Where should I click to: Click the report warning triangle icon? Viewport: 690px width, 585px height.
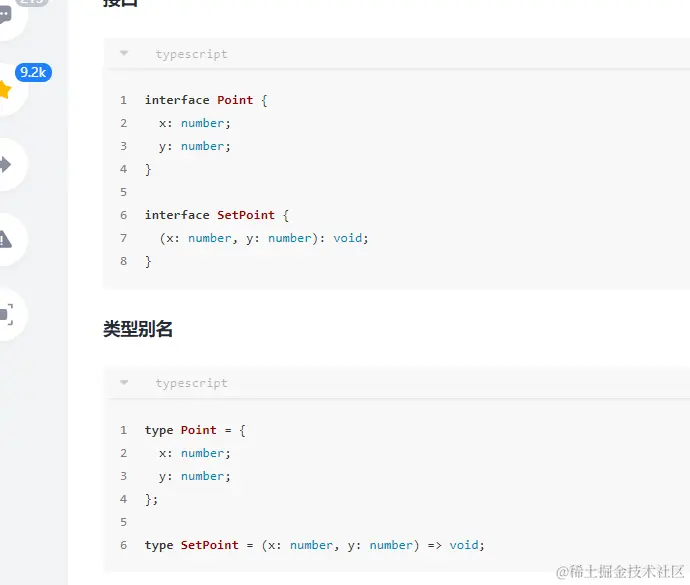[6, 239]
